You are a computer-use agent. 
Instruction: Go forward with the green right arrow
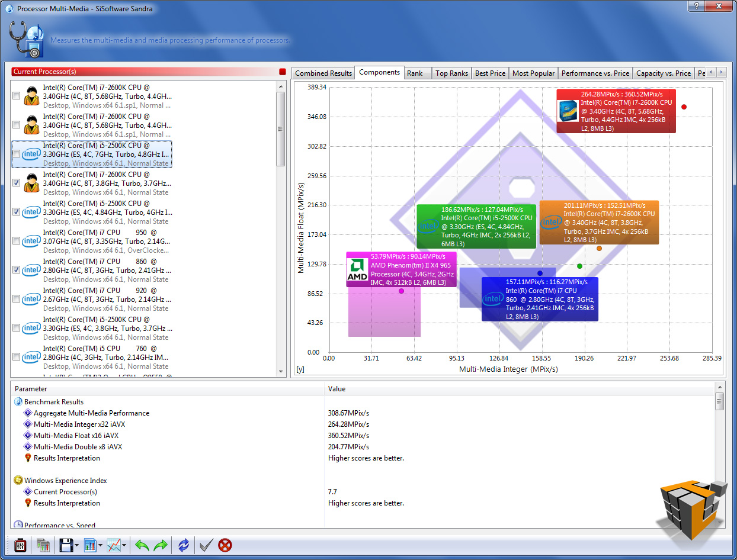161,545
